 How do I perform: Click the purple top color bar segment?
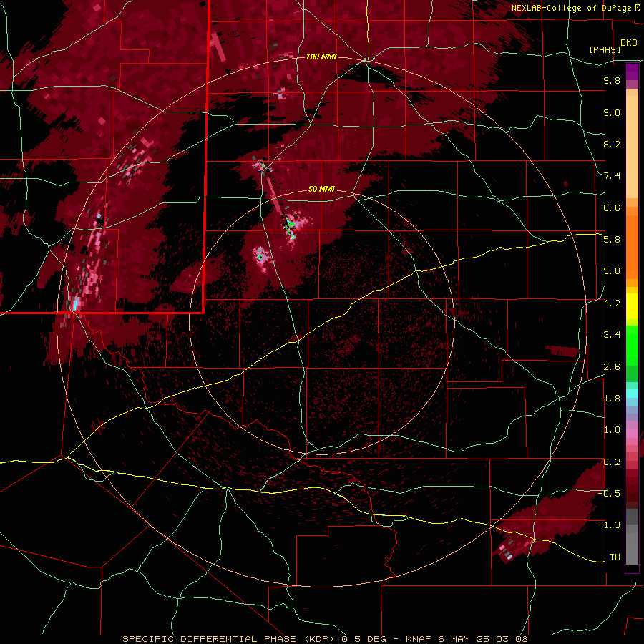(632, 72)
